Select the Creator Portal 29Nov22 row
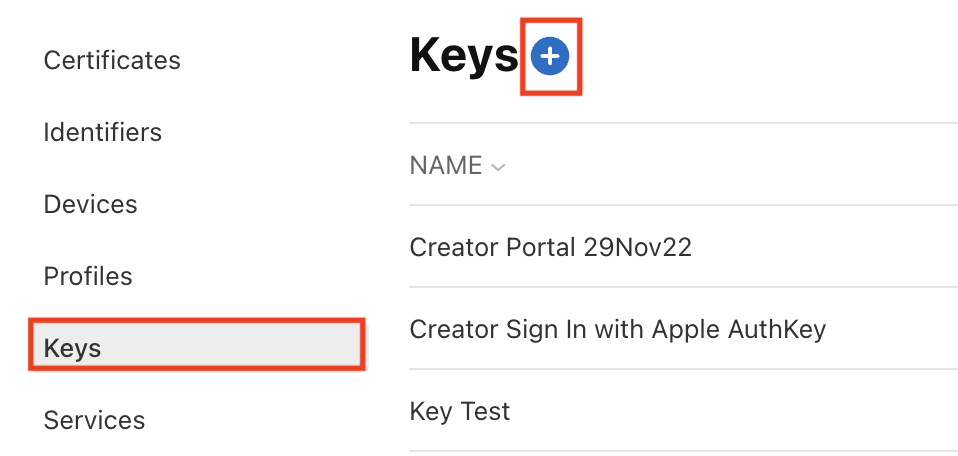The width and height of the screenshot is (958, 456). 550,247
